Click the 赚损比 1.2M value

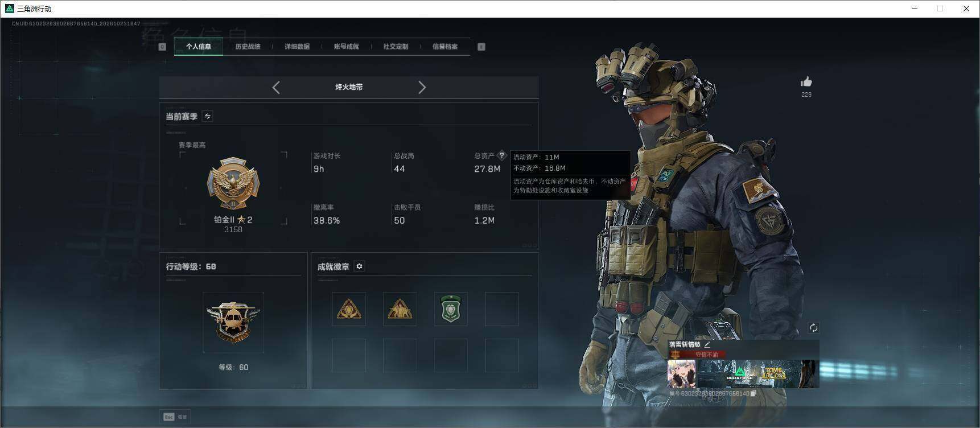[484, 220]
